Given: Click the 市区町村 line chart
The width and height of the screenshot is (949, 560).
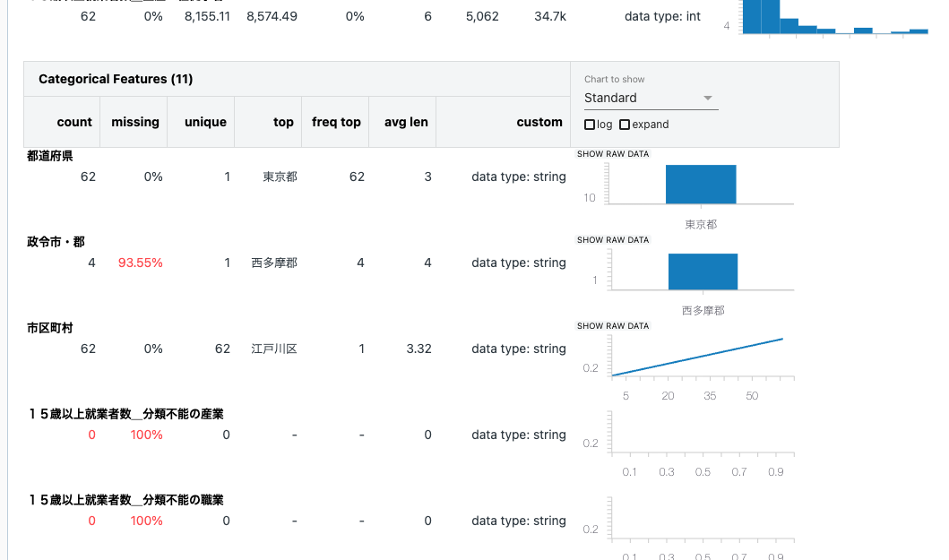Looking at the screenshot, I should pyautogui.click(x=697, y=358).
